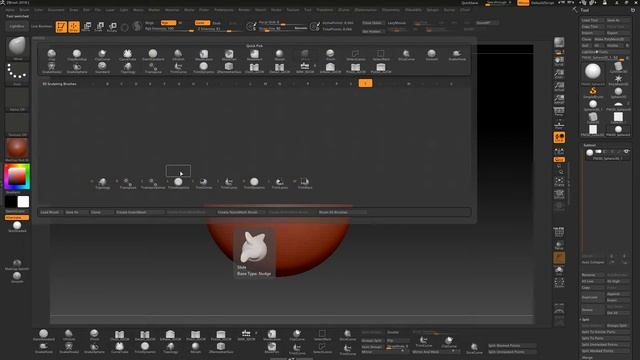Pick the TrimRect brush in the T list

[x=305, y=183]
